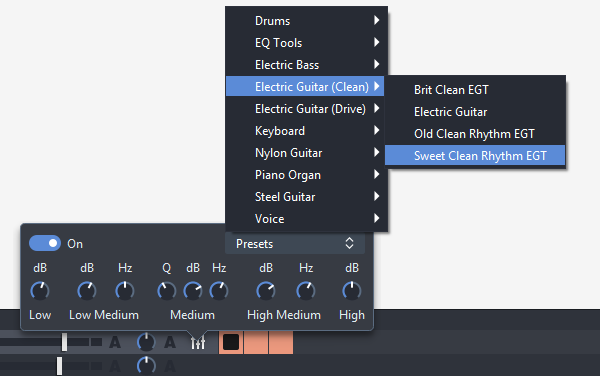This screenshot has height=376, width=600.
Task: Toggle the automation A button before the pan knob
Action: click(x=115, y=342)
